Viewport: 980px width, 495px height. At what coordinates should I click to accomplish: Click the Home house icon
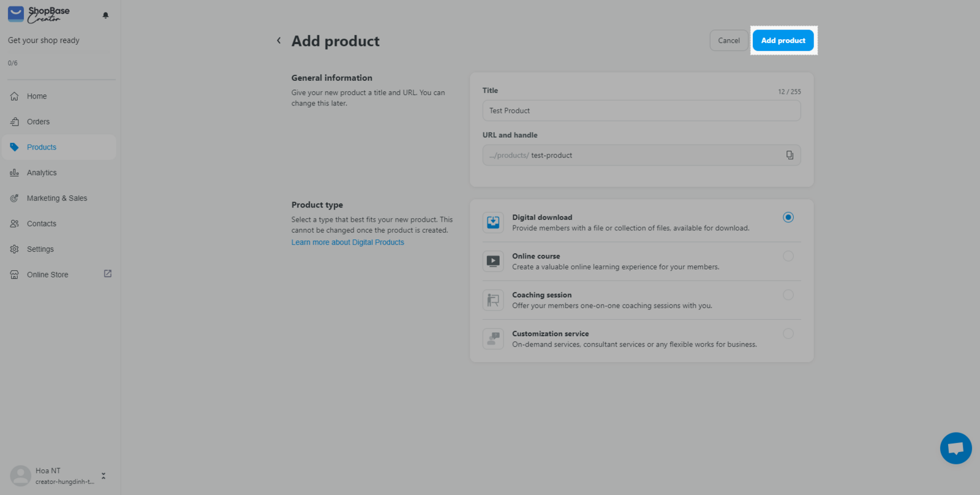pyautogui.click(x=14, y=96)
